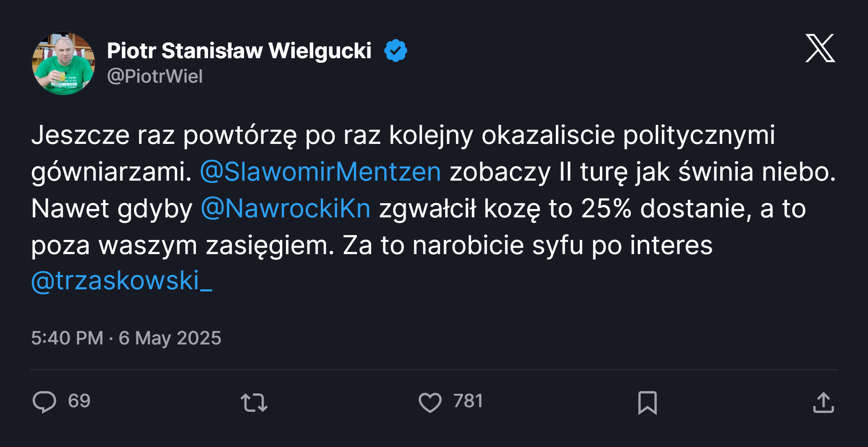Visit the @trzaskowski_ mention
Image resolution: width=868 pixels, height=447 pixels.
tap(122, 281)
